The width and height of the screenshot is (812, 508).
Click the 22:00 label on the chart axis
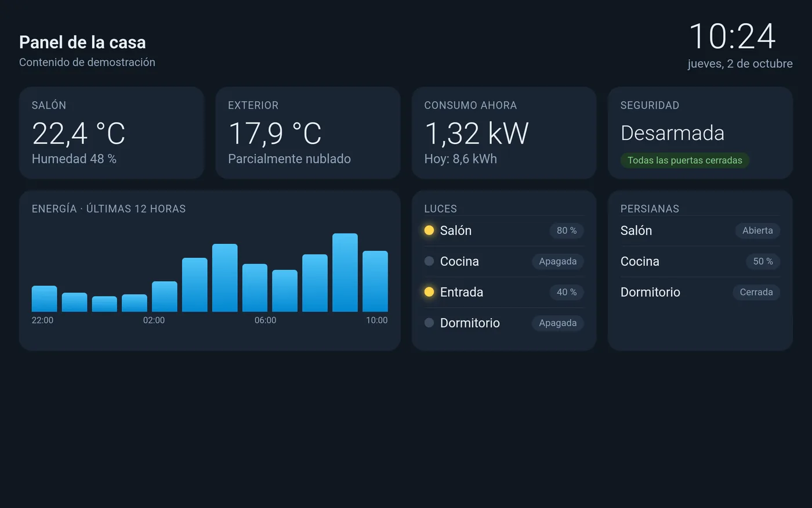click(42, 320)
